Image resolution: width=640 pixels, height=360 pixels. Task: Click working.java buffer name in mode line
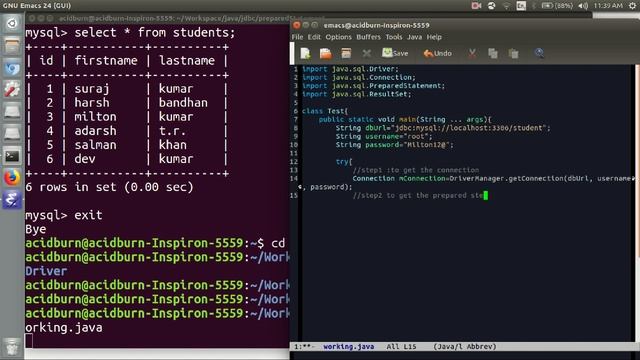tap(349, 347)
